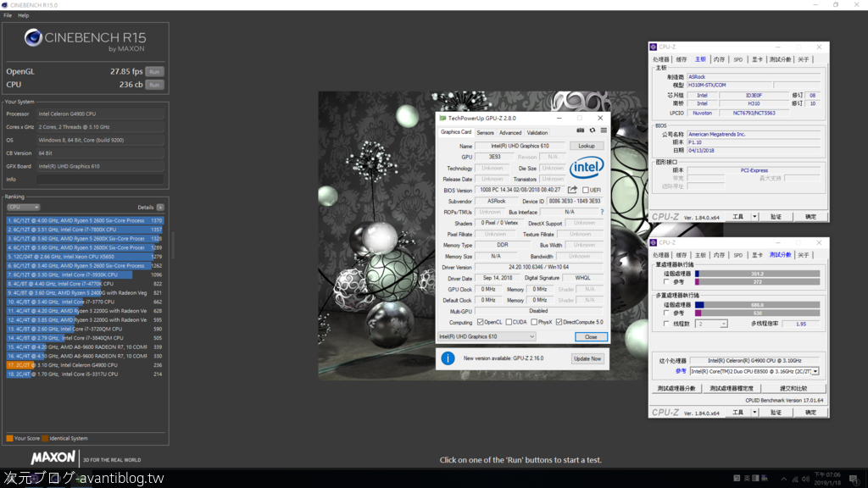
Task: Toggle the UEFI checkbox in GPU-Z
Action: 585,191
